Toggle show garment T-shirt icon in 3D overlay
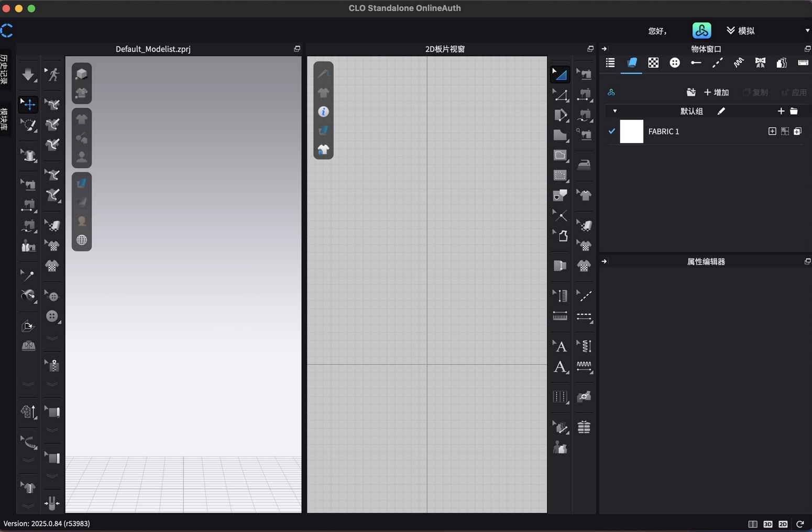 [82, 119]
